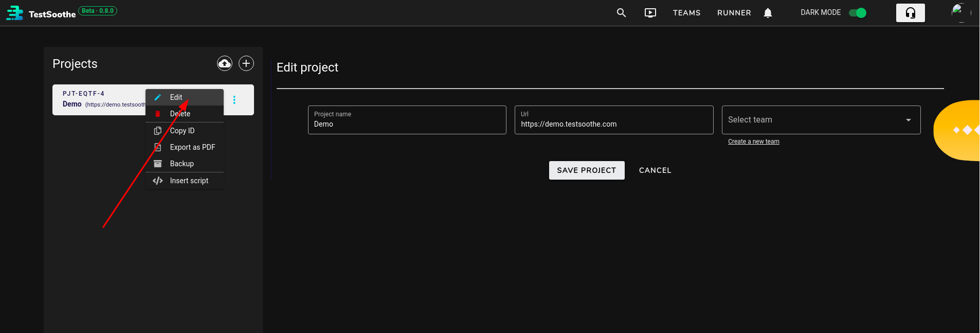Screen dimensions: 980x333
Task: Choose Backup from the context menu
Action: tap(185, 164)
